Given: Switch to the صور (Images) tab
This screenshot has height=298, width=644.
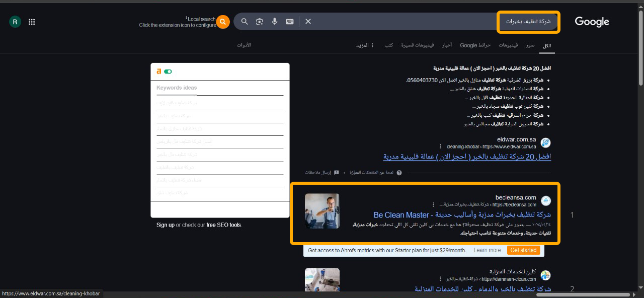Looking at the screenshot, I should pyautogui.click(x=530, y=45).
